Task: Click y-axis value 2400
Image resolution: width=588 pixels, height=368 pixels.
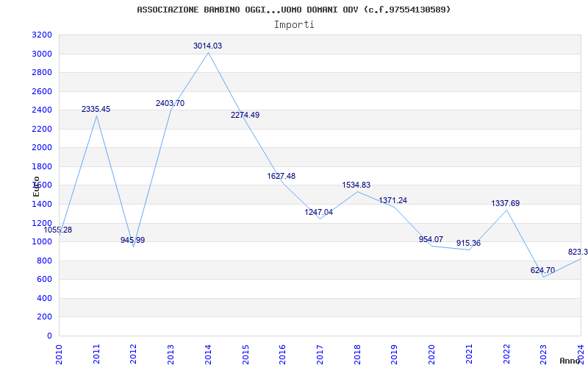Action: click(x=42, y=110)
